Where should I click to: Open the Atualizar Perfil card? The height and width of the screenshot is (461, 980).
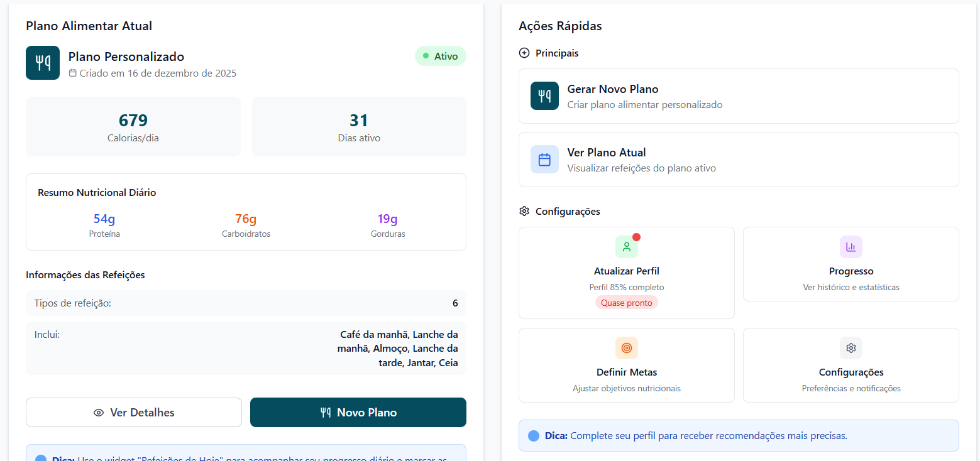(626, 273)
